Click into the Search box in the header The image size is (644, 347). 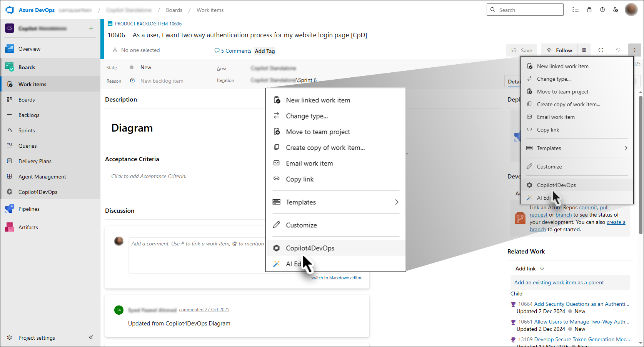pos(525,10)
